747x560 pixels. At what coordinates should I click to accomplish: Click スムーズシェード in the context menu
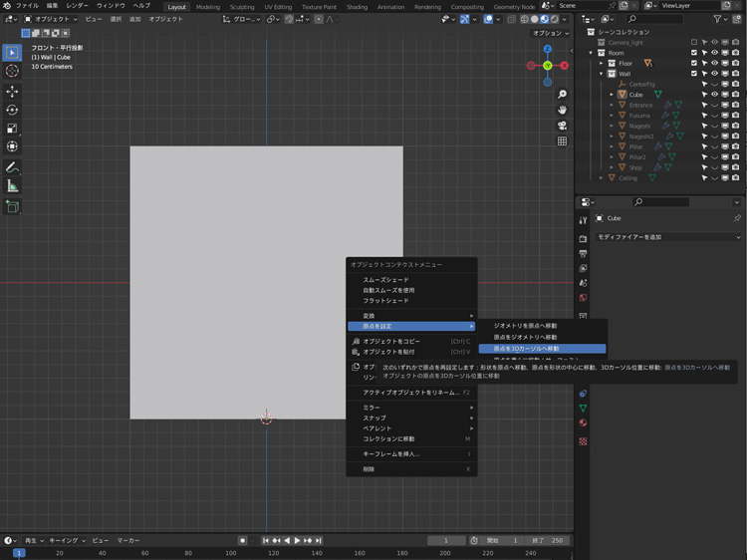[385, 280]
